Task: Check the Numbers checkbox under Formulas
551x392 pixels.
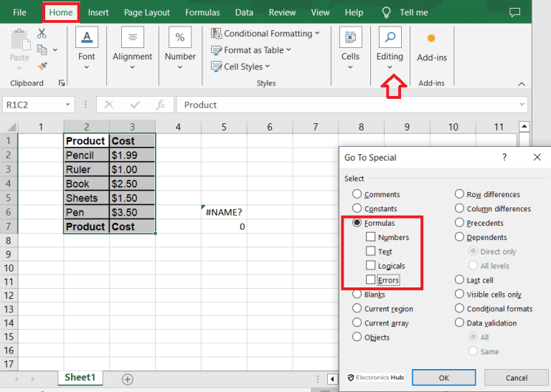Action: click(x=370, y=237)
